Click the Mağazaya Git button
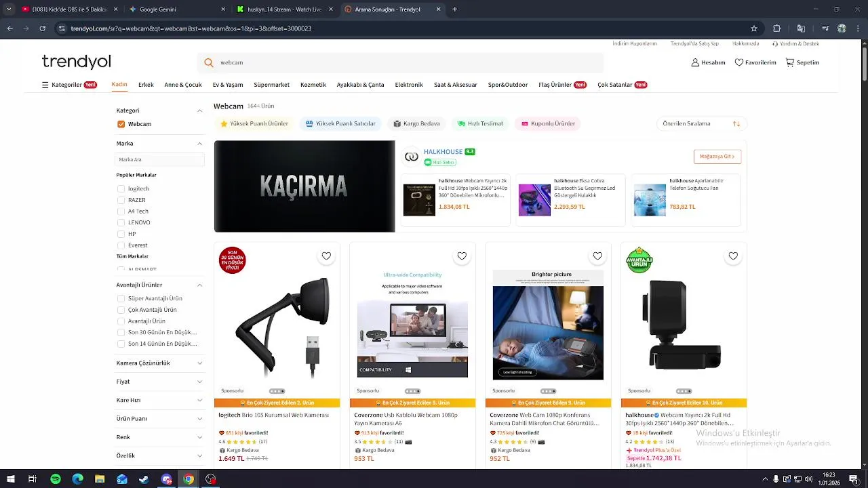This screenshot has width=868, height=488. [717, 157]
